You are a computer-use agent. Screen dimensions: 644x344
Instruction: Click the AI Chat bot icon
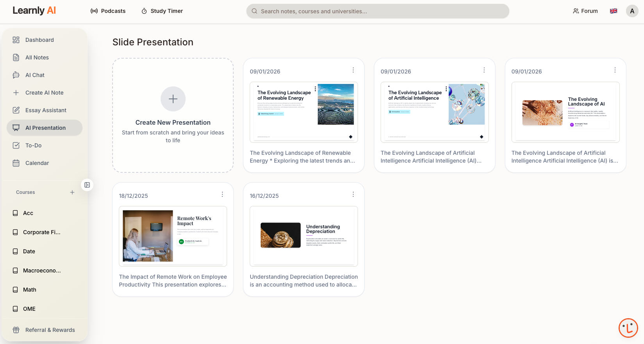pyautogui.click(x=16, y=75)
